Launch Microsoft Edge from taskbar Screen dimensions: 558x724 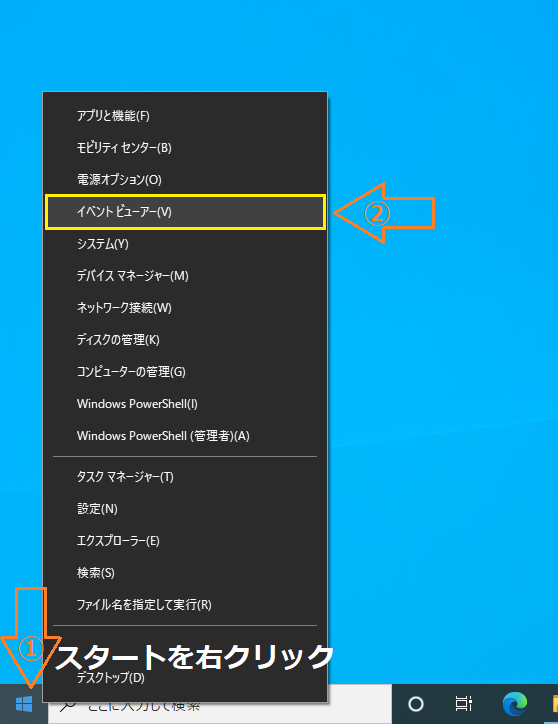[515, 704]
